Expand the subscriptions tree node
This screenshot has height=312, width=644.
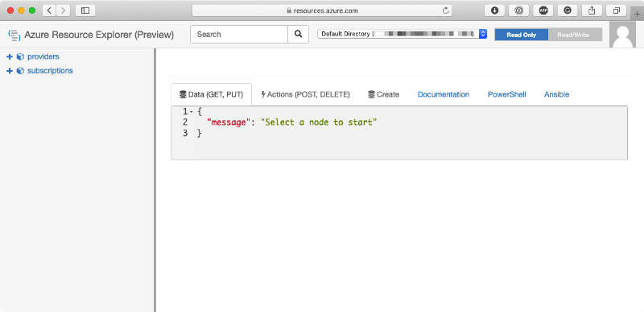10,71
